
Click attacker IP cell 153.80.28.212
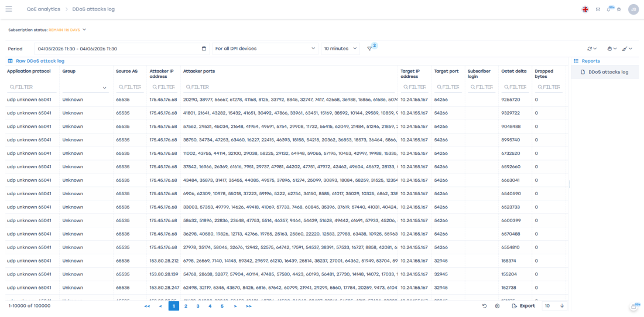pyautogui.click(x=164, y=261)
